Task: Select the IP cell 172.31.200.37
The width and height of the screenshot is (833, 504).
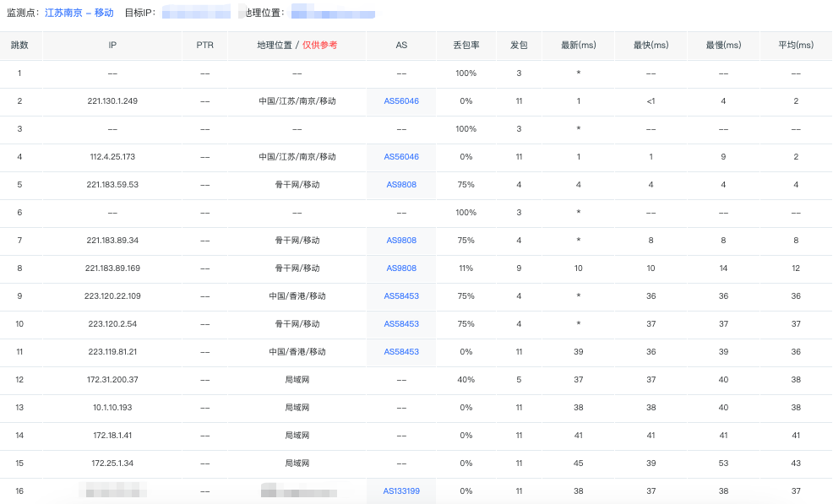Action: (x=114, y=380)
